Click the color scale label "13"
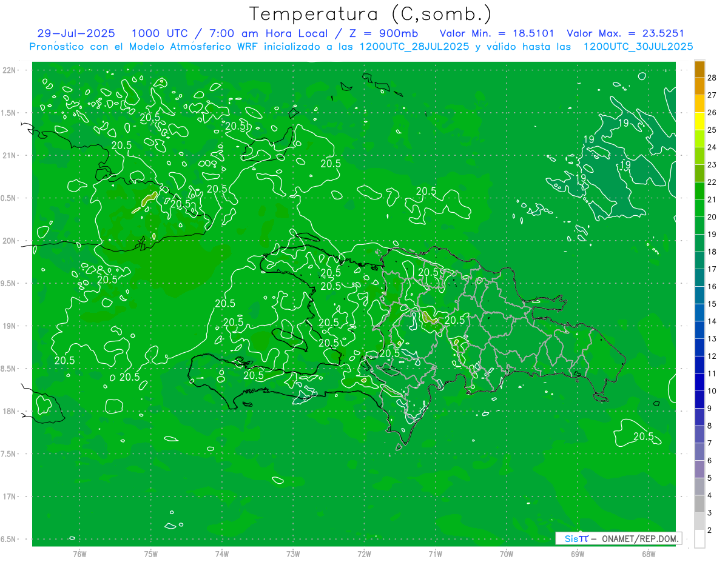The image size is (728, 562). [x=712, y=338]
